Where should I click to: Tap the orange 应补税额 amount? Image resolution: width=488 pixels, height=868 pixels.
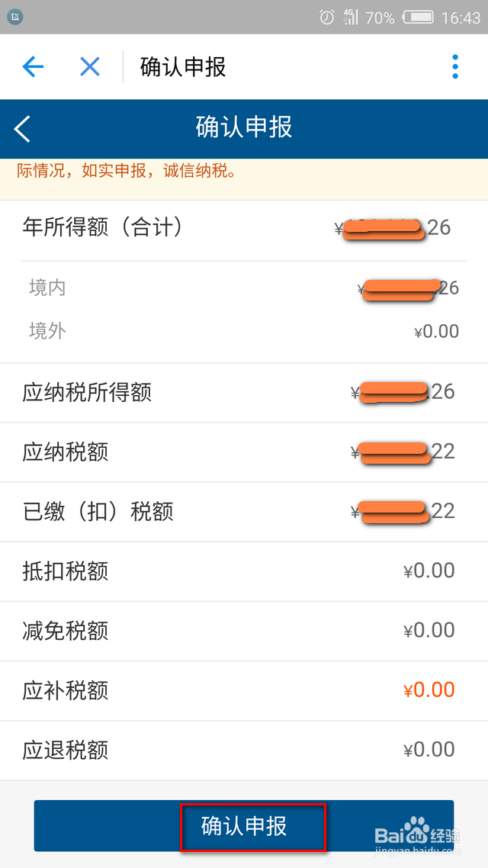[429, 690]
